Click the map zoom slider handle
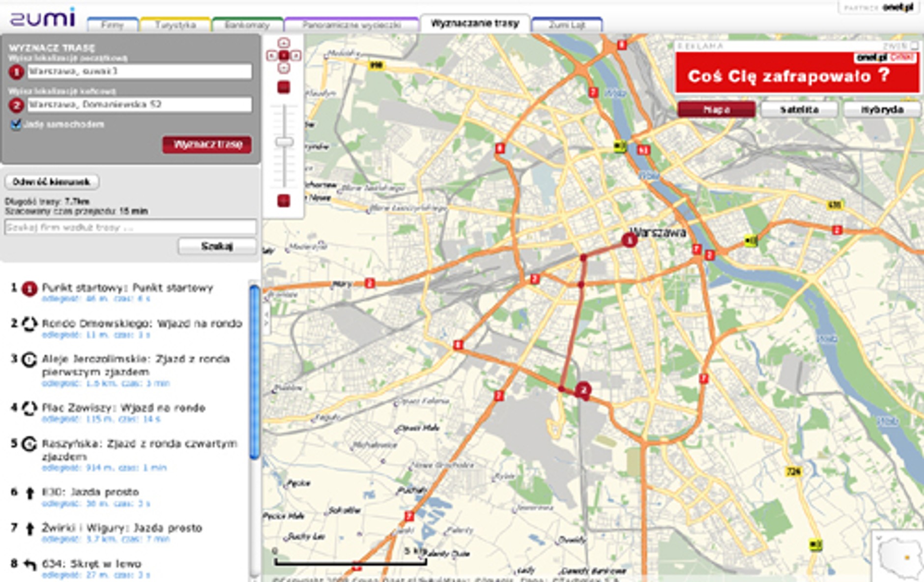924x582 pixels. point(284,142)
